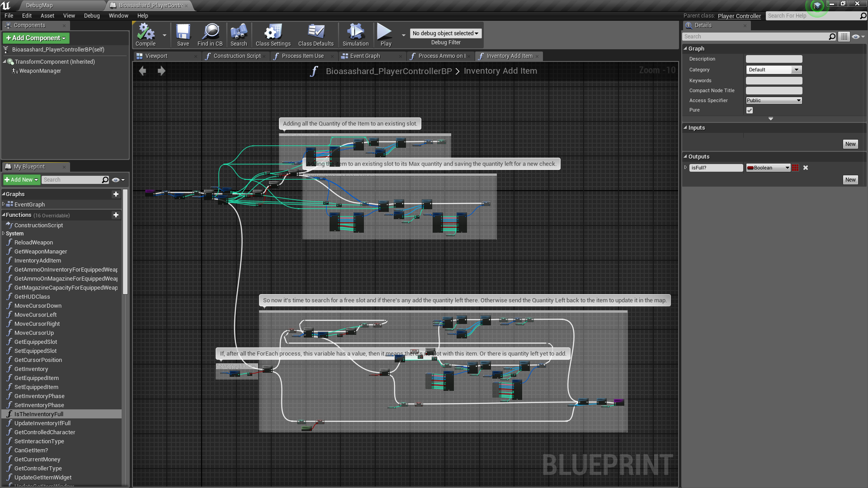
Task: Add a new function with plus icon
Action: [x=116, y=215]
